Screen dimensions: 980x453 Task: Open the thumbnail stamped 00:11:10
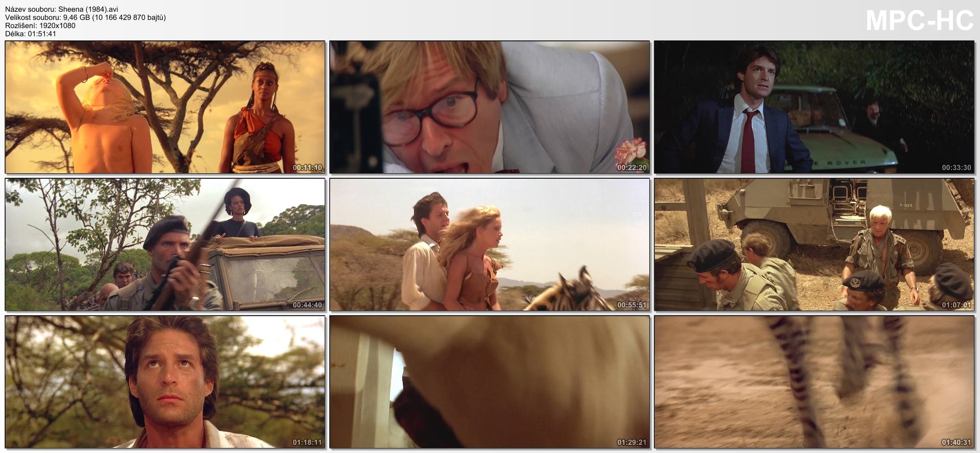[x=165, y=107]
